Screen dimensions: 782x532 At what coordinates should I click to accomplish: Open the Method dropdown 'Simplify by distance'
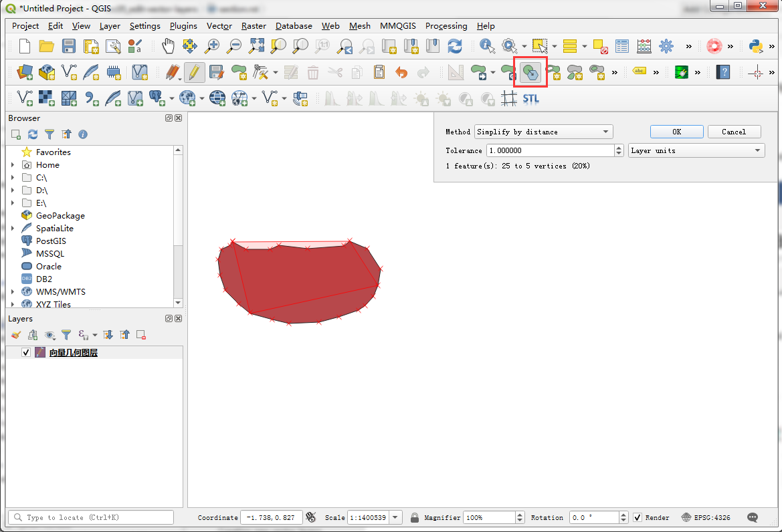coord(544,132)
